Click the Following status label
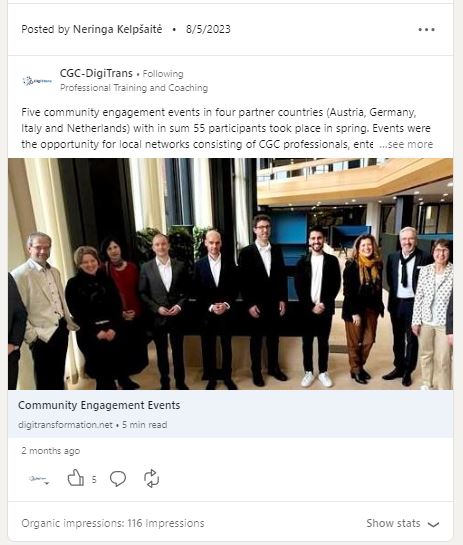Image resolution: width=463 pixels, height=545 pixels. click(x=163, y=74)
